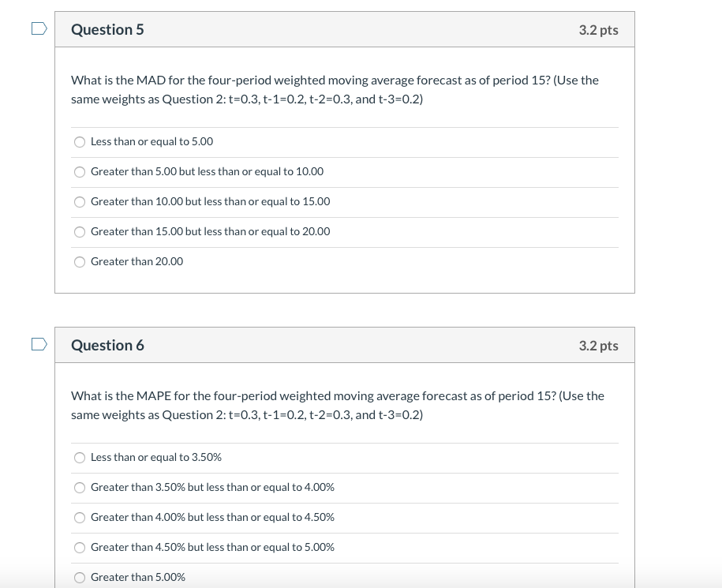Click the 'Greater than 5.00%' answer label text
Screen dimensions: 722x588
(x=137, y=577)
